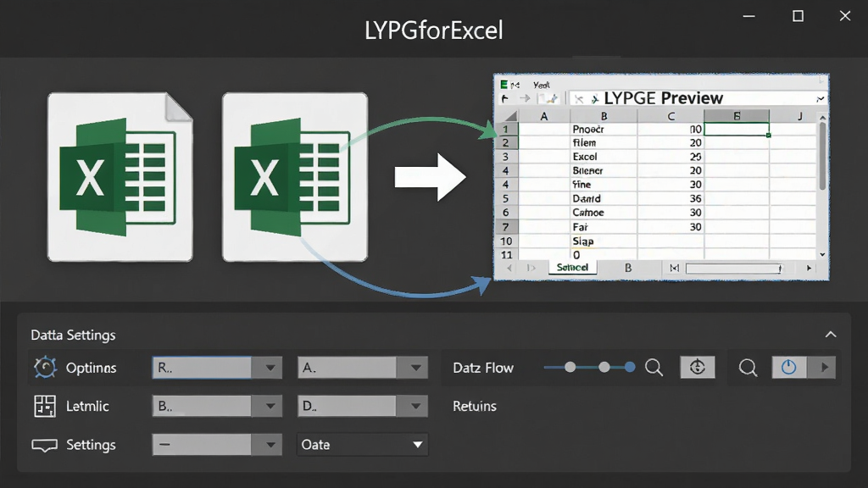Open the A.. dropdown
This screenshot has height=488, width=868.
pos(363,368)
